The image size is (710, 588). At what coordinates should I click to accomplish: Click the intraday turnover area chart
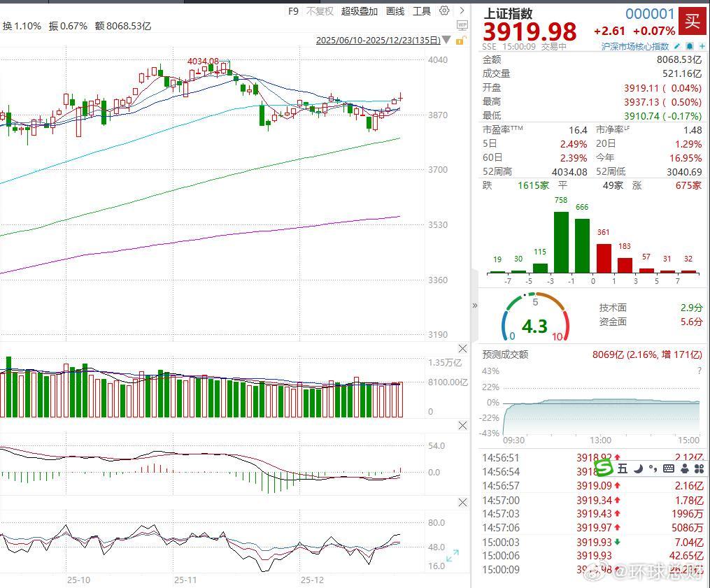(602, 417)
